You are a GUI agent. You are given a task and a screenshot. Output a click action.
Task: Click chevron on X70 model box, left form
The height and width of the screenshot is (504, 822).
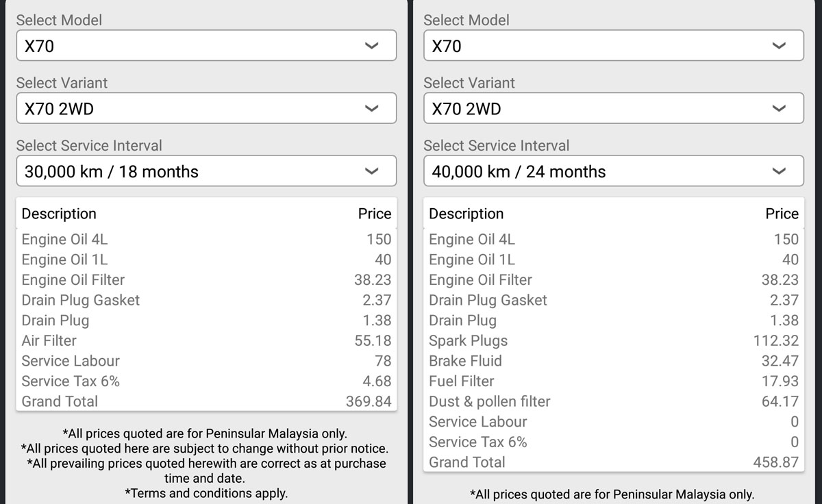click(371, 46)
